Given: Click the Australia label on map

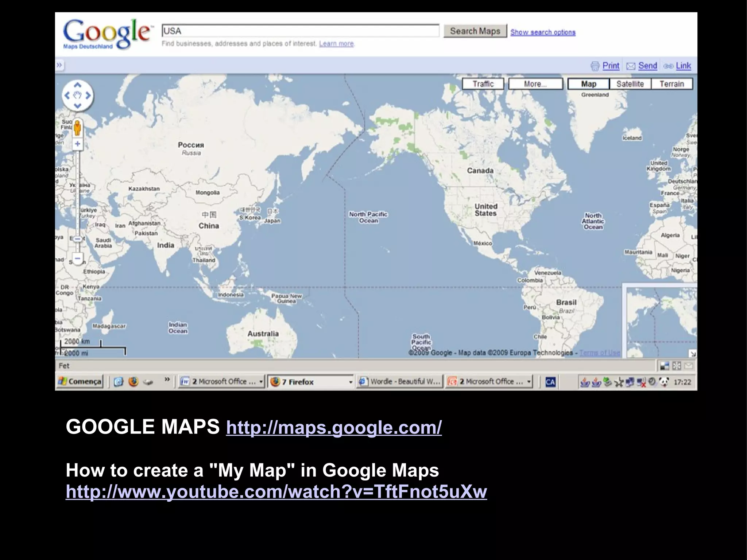Looking at the screenshot, I should point(263,334).
